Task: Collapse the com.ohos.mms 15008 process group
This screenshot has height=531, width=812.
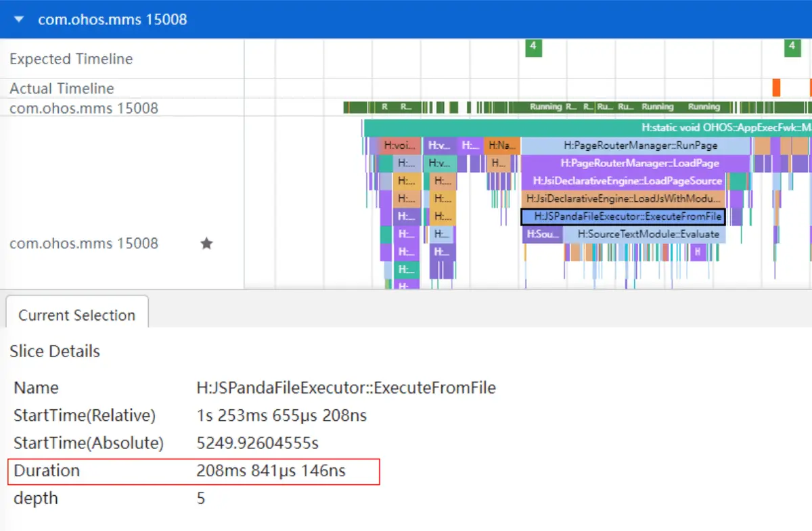Action: (20, 20)
